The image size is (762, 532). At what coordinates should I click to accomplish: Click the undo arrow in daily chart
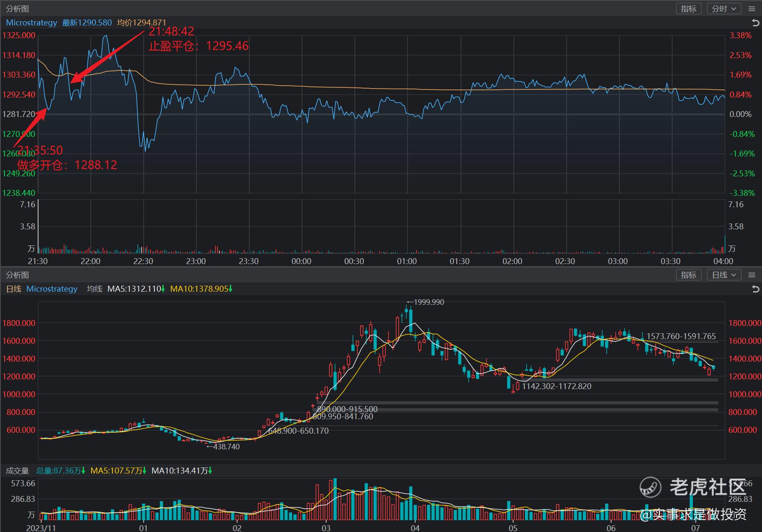click(755, 289)
